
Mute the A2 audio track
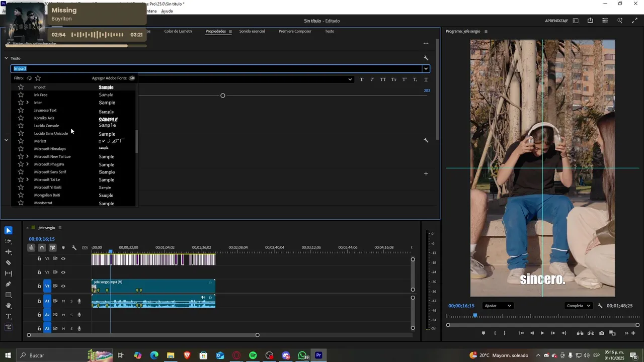tap(63, 315)
